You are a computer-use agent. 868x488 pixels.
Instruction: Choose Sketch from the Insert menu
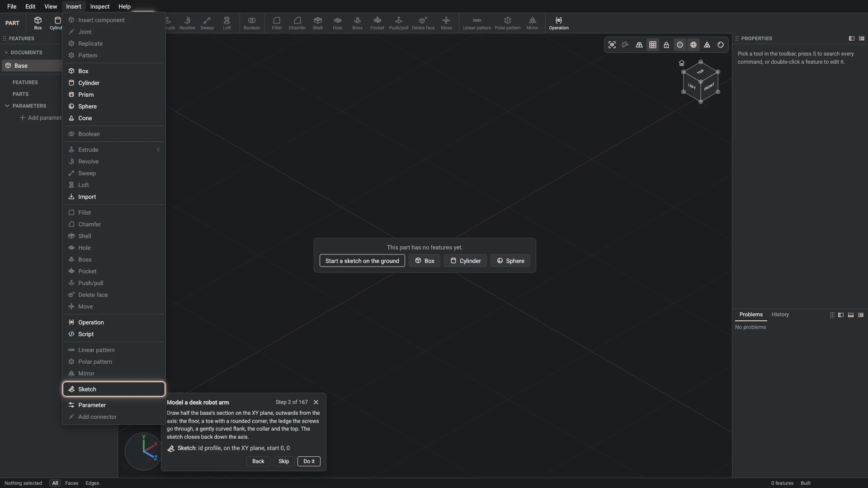114,389
